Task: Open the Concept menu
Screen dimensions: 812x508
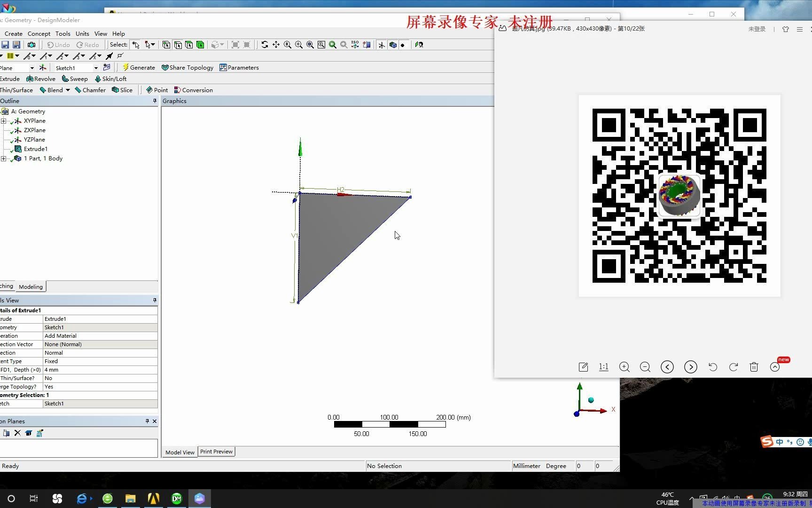Action: 39,33
